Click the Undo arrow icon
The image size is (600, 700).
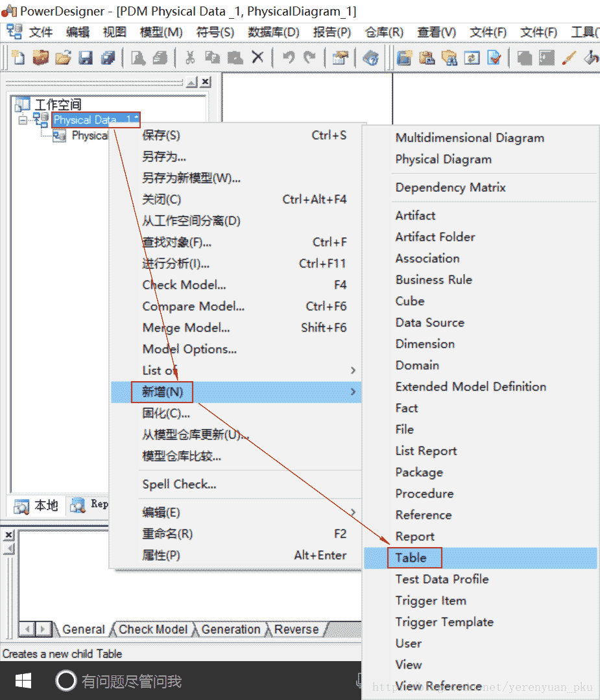pyautogui.click(x=289, y=57)
